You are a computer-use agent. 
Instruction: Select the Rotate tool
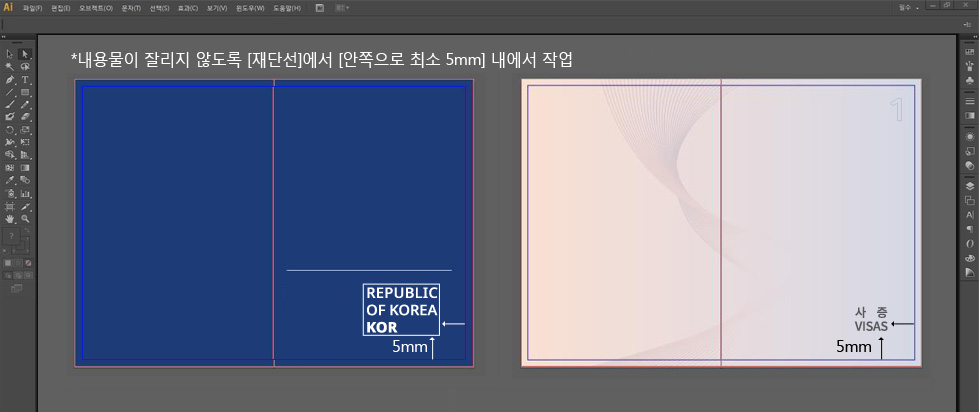[9, 130]
